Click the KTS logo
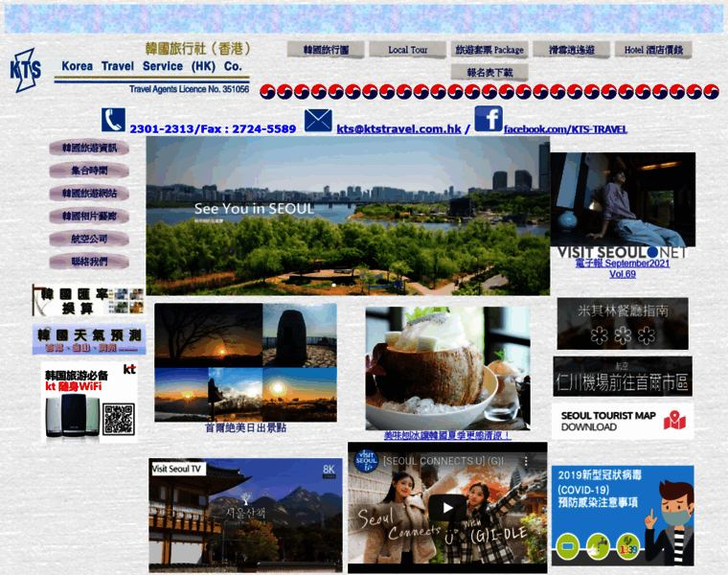This screenshot has width=728, height=575. pyautogui.click(x=26, y=70)
